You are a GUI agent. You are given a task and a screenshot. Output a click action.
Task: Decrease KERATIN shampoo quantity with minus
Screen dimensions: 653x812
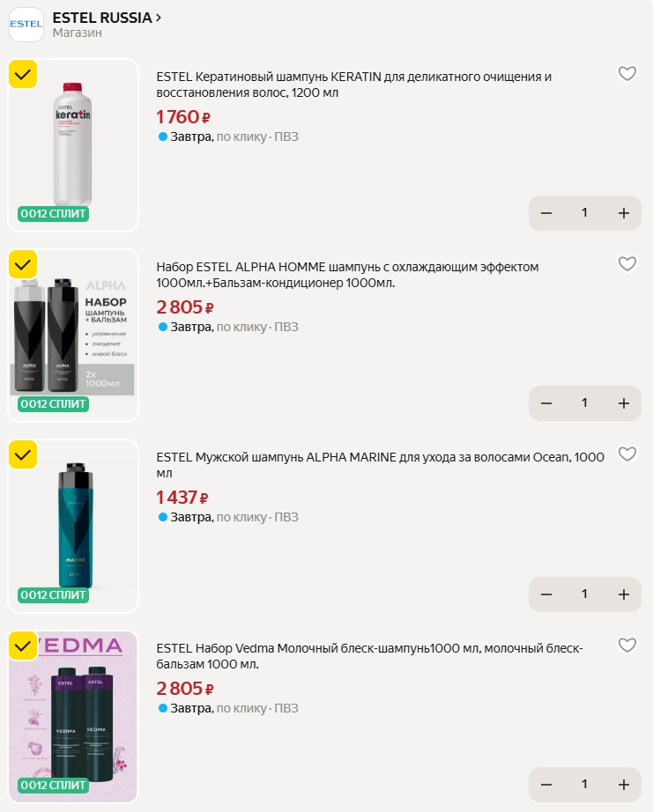(x=546, y=213)
